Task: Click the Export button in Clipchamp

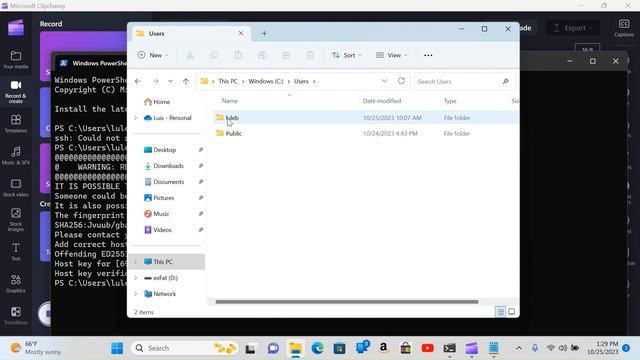Action: click(x=573, y=28)
